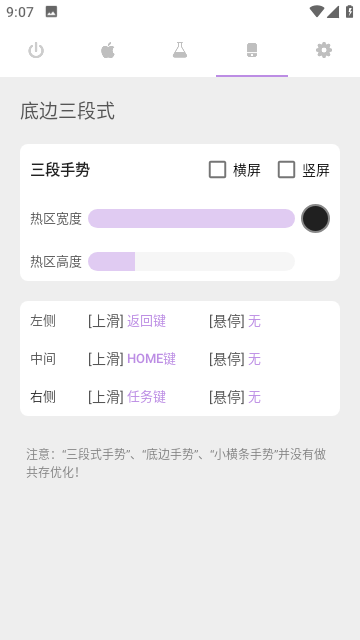This screenshot has width=360, height=640.
Task: Change 左侧 悬停 action 无
Action: [x=254, y=321]
